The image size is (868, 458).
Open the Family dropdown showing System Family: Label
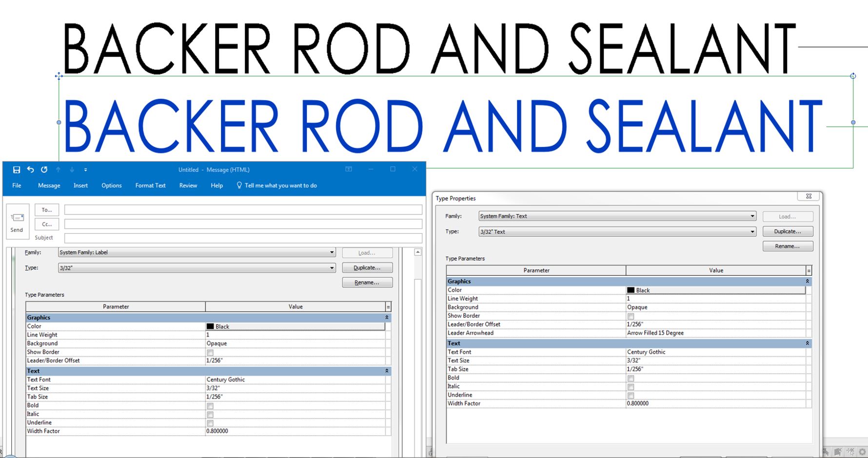[197, 252]
